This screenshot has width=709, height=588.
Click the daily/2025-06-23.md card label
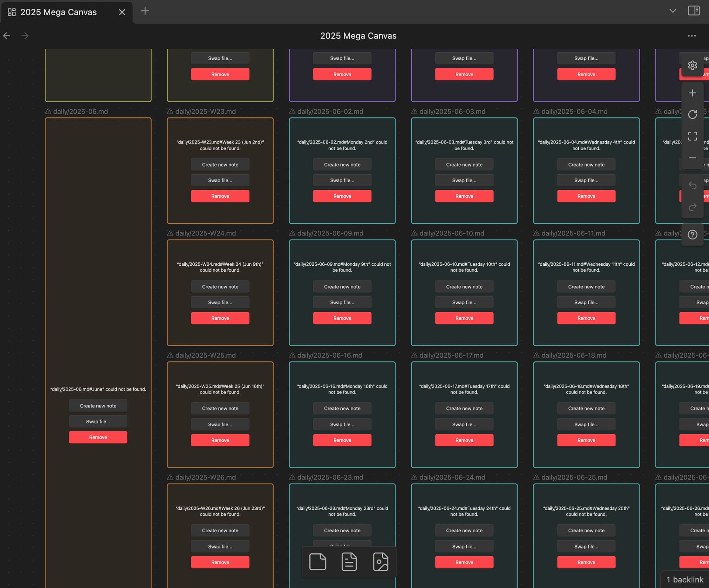tap(330, 477)
